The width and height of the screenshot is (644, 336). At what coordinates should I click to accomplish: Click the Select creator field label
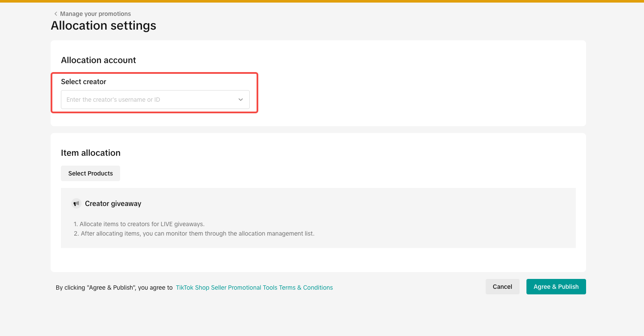click(x=84, y=82)
